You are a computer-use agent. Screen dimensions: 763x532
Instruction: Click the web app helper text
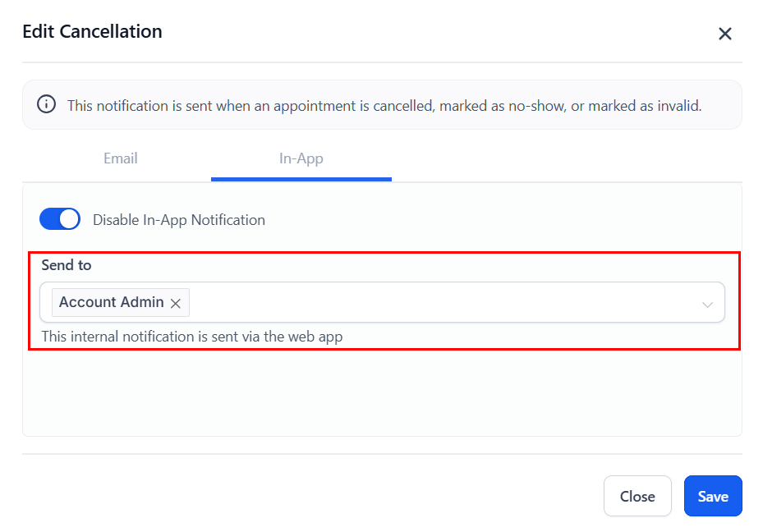pyautogui.click(x=191, y=337)
